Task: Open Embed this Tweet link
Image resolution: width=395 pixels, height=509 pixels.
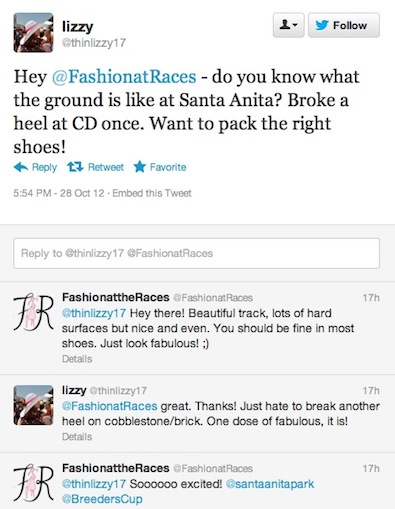Action: [152, 193]
